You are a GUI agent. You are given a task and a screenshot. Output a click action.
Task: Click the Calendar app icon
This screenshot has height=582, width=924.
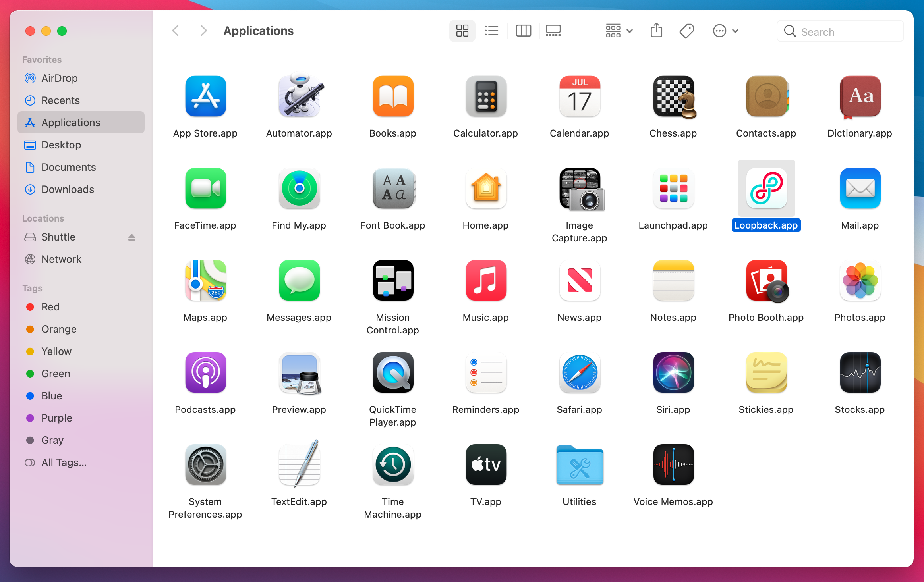(580, 96)
